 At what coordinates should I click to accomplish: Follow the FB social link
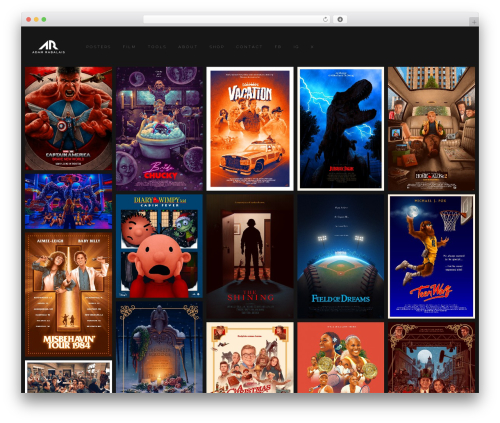pos(278,47)
